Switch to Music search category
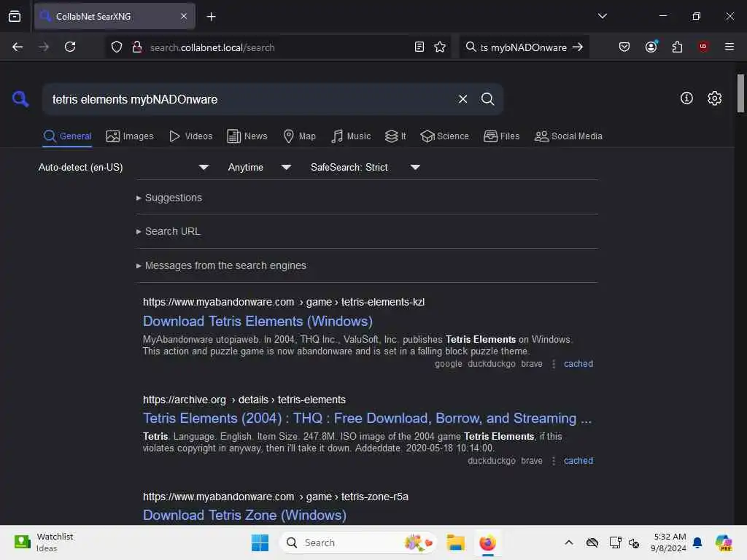The width and height of the screenshot is (747, 560). tap(351, 136)
